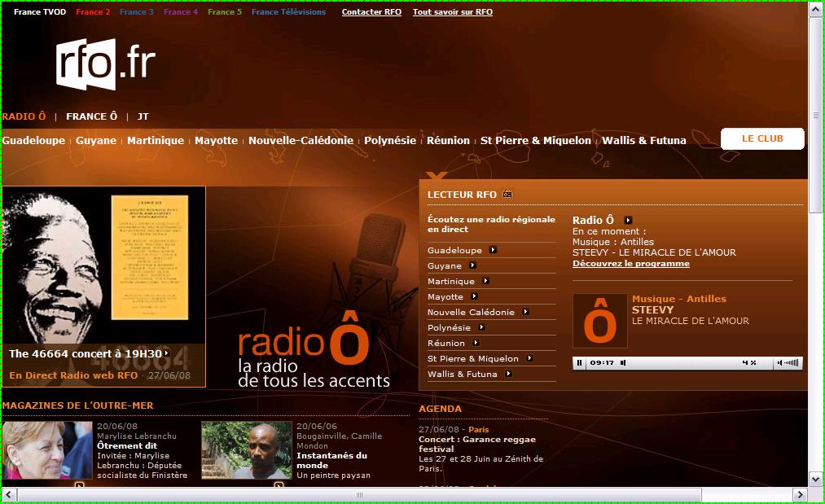The image size is (825, 504).
Task: Open Contacter RFO link
Action: 371,12
